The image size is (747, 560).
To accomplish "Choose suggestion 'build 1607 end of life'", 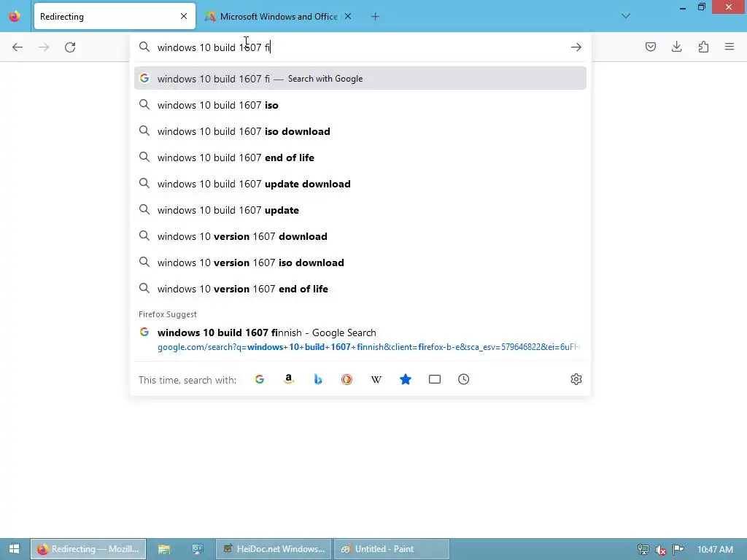I will point(360,157).
